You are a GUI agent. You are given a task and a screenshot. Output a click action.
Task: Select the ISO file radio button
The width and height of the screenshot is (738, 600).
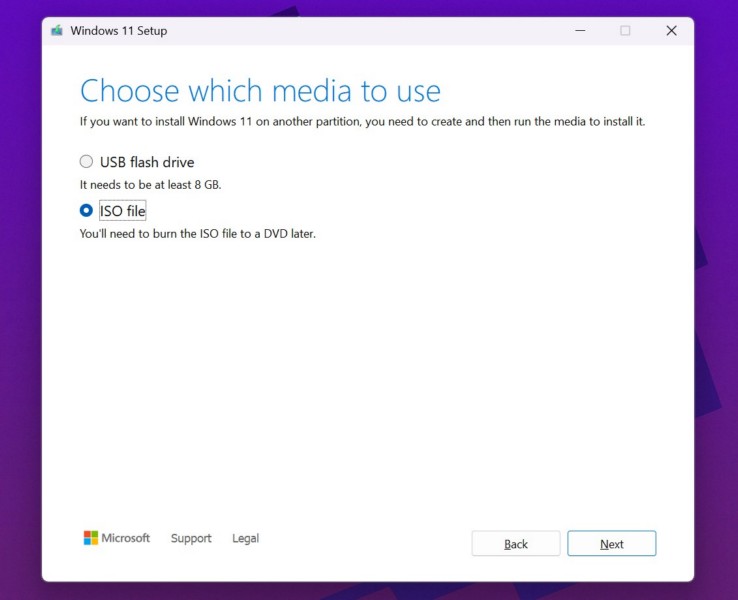tap(86, 210)
